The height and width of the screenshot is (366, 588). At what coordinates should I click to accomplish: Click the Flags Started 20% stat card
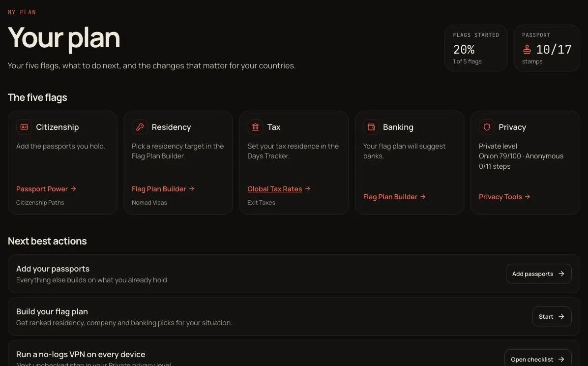(476, 48)
